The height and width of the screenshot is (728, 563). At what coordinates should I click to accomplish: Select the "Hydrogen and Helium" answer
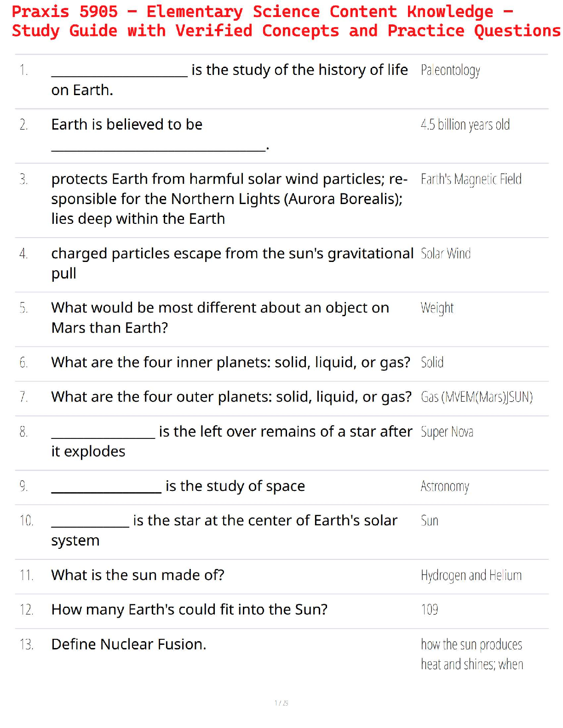[471, 575]
